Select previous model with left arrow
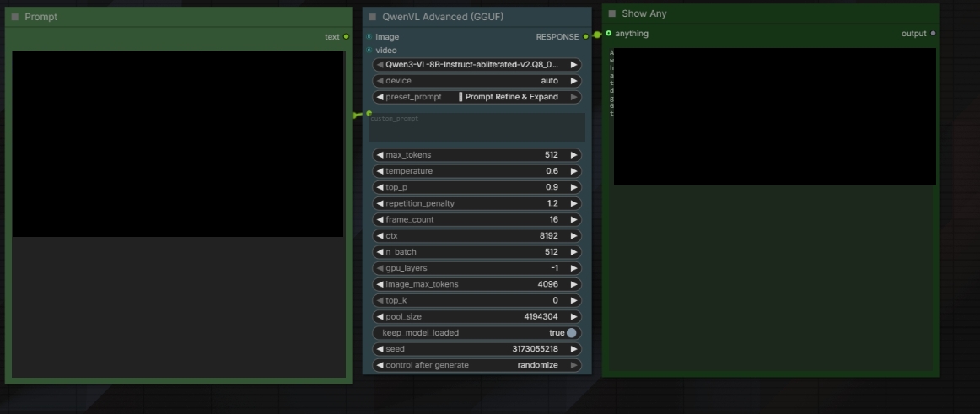The image size is (980, 414). click(380, 64)
